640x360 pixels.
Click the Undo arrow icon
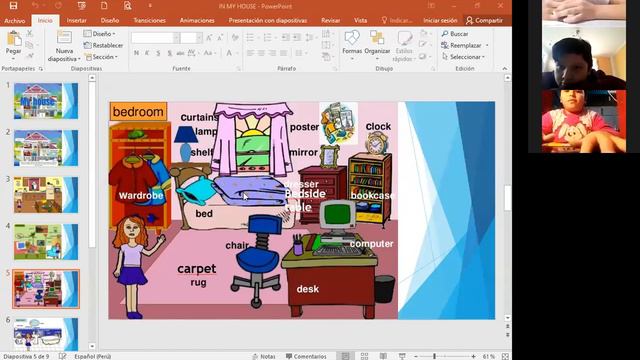point(35,6)
